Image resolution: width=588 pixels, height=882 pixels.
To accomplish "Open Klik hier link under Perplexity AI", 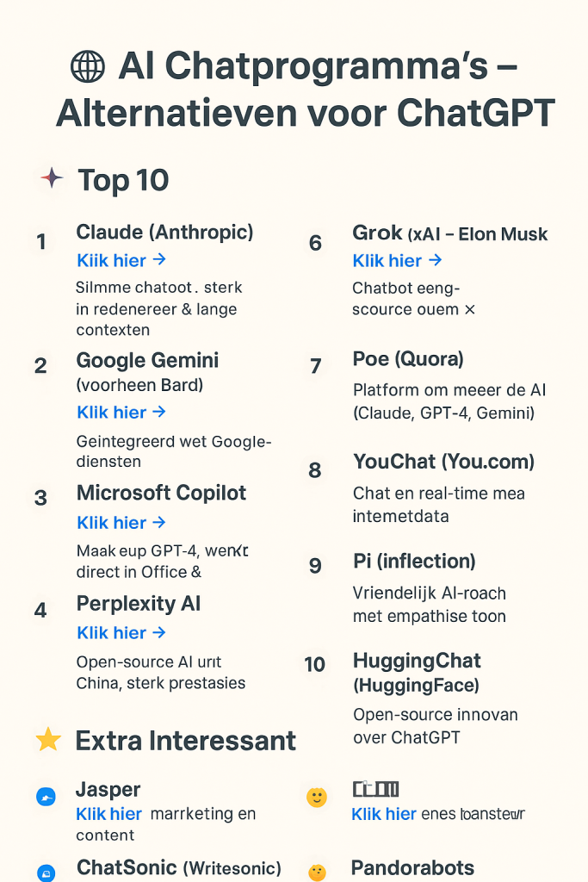I will 111,633.
